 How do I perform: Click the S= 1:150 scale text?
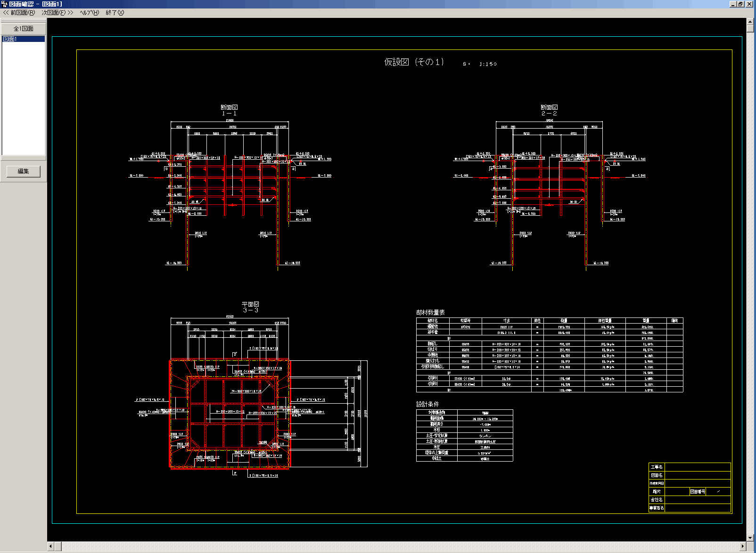pyautogui.click(x=479, y=64)
